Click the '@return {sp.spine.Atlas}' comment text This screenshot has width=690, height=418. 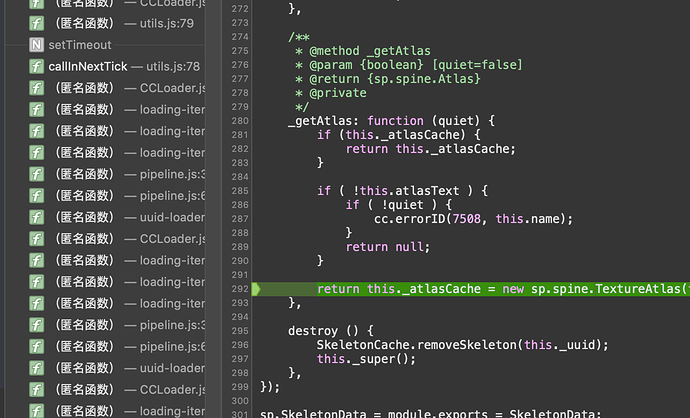pos(395,79)
